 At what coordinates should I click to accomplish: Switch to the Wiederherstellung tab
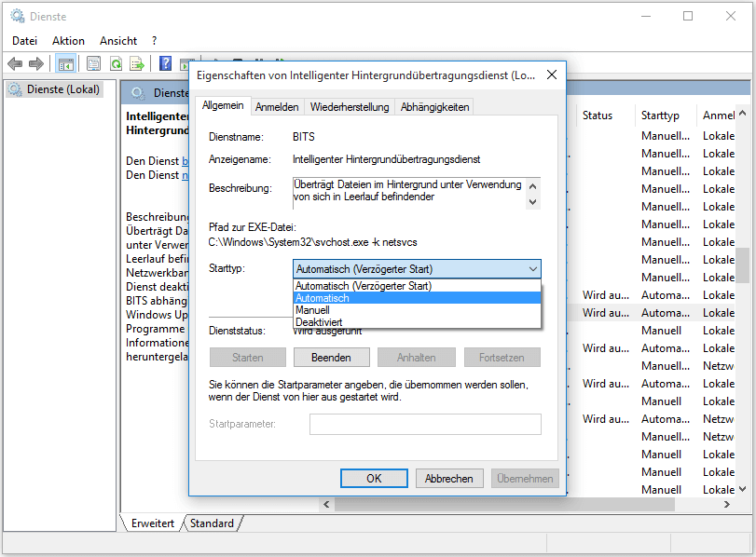[x=350, y=107]
